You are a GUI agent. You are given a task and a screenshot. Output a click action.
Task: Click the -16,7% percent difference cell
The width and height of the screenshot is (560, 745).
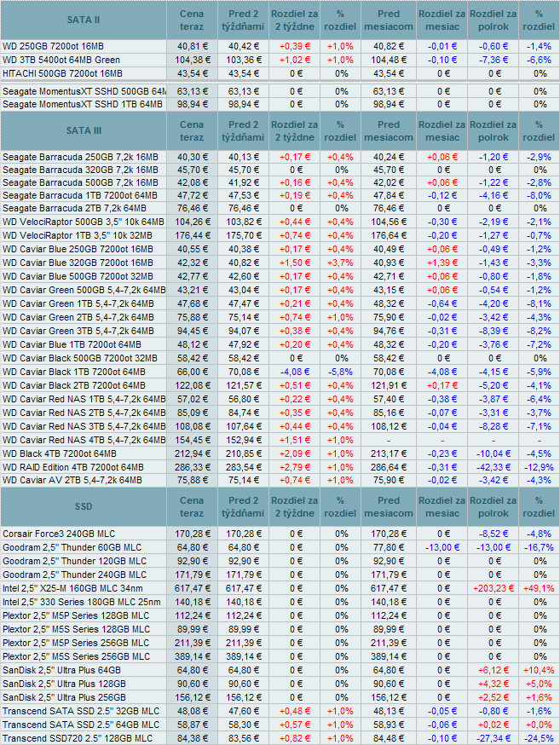pyautogui.click(x=539, y=547)
